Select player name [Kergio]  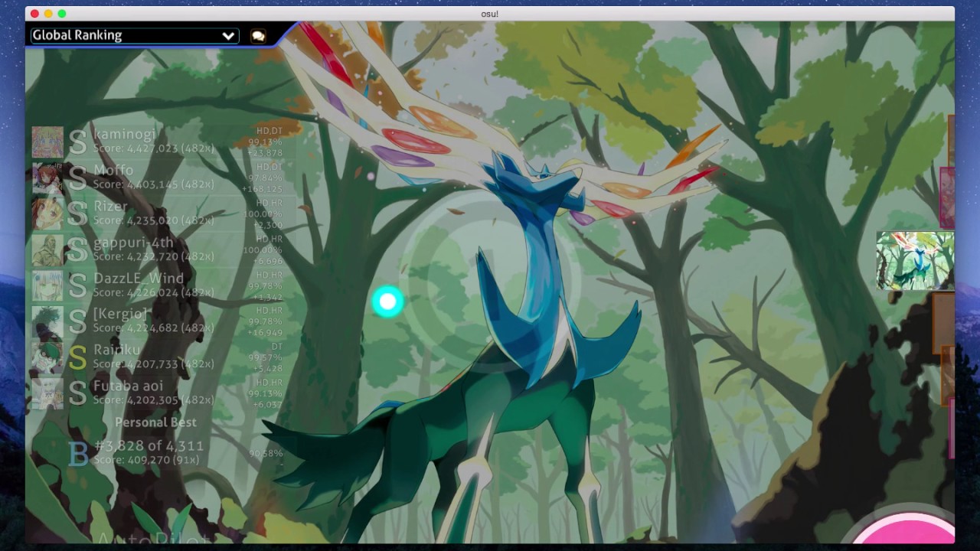click(x=120, y=314)
